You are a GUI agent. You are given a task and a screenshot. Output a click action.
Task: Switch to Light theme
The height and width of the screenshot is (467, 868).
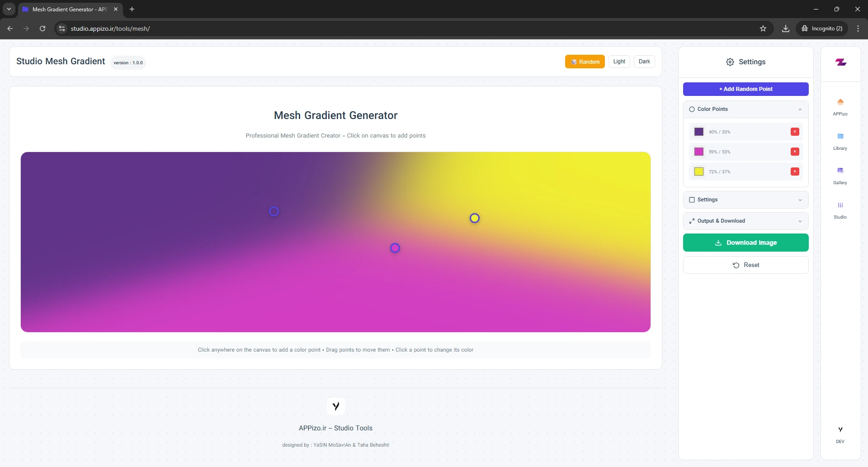619,62
